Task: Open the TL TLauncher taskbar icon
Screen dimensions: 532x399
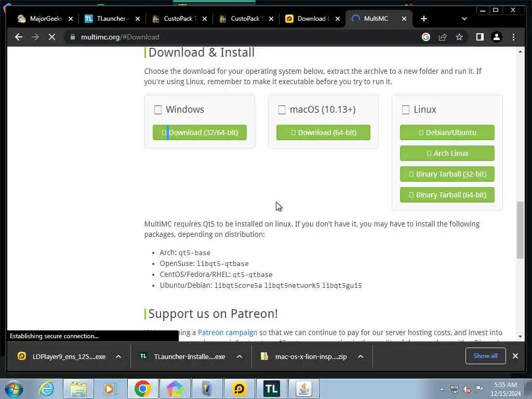Action: 271,389
